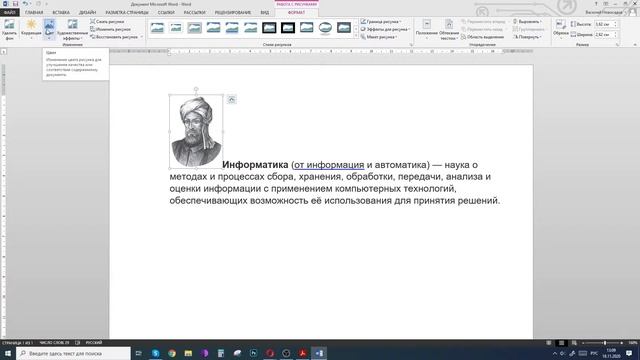This screenshot has height=360, width=640.
Task: Click the Ширина (Width) value field
Action: 603,35
